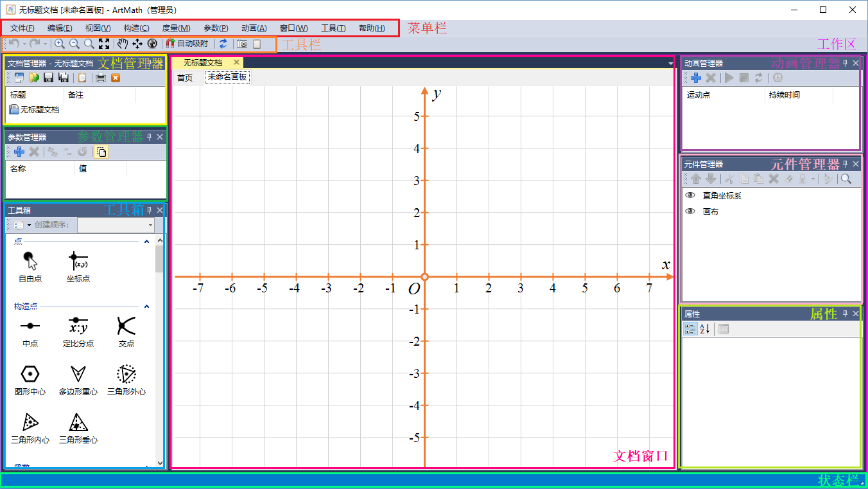The height and width of the screenshot is (489, 868).
Task: Toggle visibility eye of 画布
Action: (691, 211)
